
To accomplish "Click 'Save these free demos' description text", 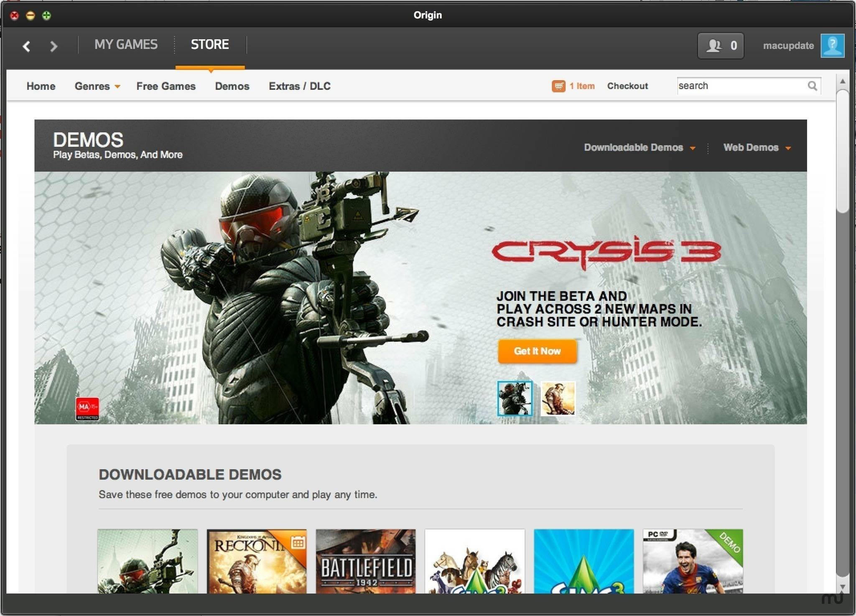I will click(238, 494).
